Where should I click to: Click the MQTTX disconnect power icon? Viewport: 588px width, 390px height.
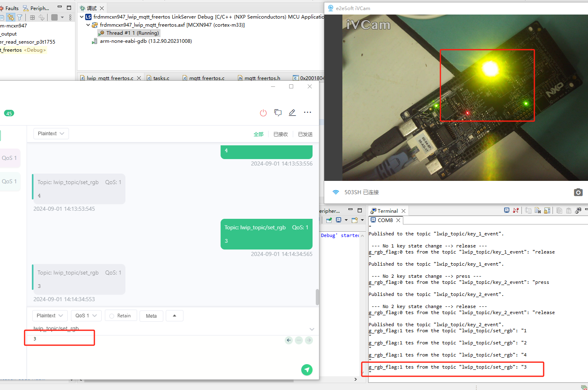[263, 113]
